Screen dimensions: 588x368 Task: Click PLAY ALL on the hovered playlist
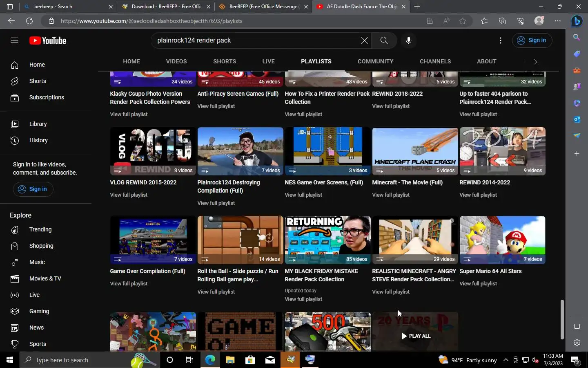(416, 336)
